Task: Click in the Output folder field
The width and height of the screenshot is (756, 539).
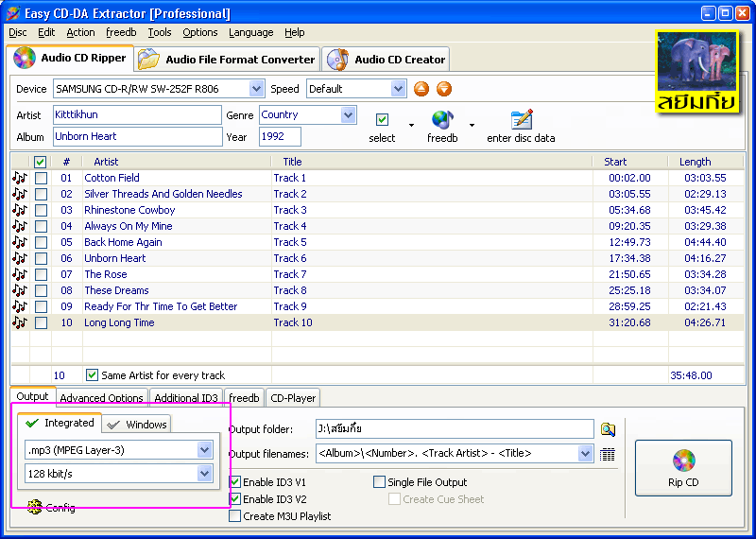Action: click(455, 428)
